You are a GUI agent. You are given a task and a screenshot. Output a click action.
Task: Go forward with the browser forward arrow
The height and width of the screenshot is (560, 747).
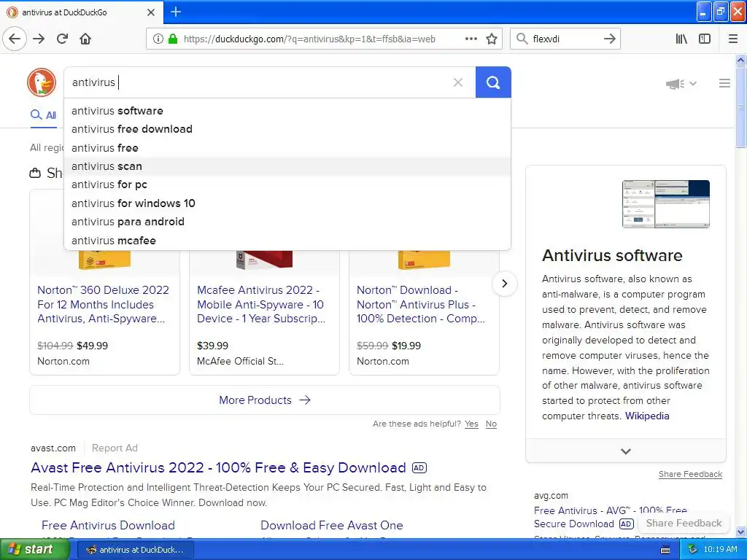pos(39,39)
